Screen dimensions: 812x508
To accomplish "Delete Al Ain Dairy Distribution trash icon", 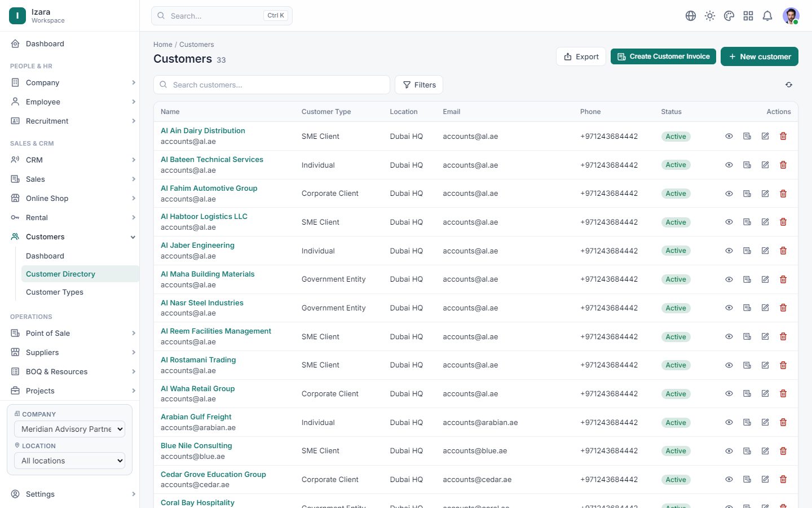I will pos(783,136).
